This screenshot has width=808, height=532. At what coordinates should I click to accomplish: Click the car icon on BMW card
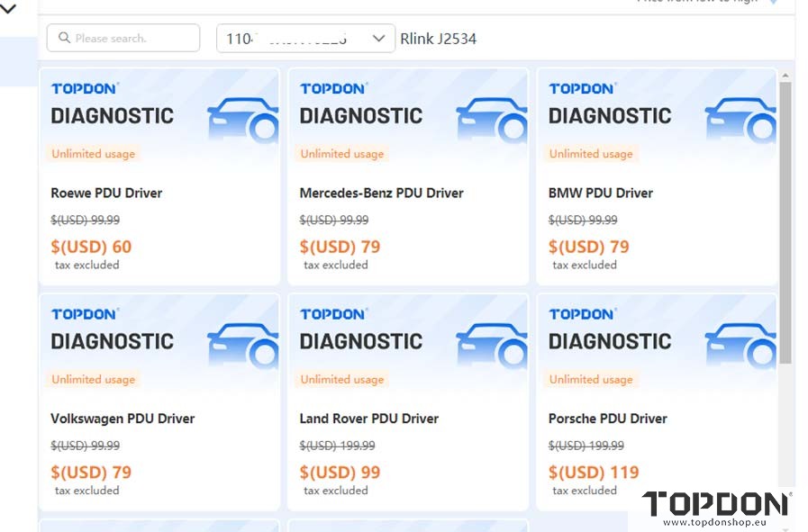tap(740, 120)
